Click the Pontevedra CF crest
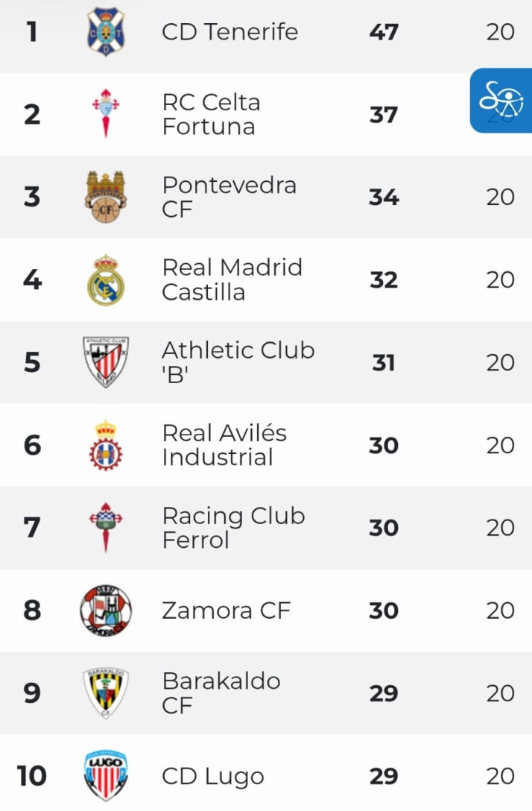Image resolution: width=532 pixels, height=811 pixels. (x=106, y=197)
